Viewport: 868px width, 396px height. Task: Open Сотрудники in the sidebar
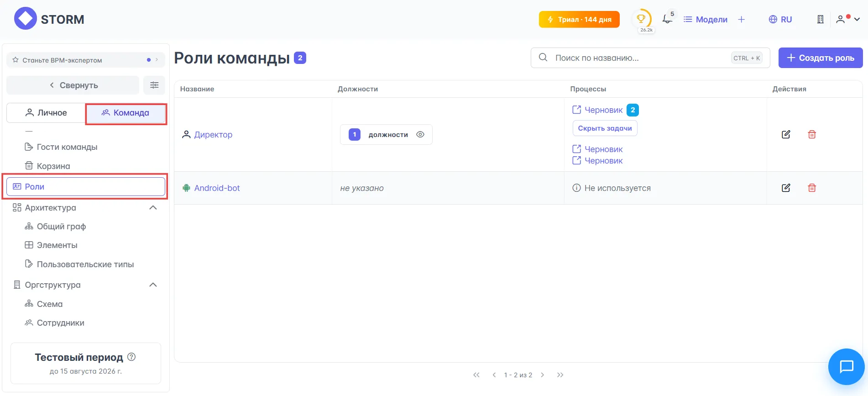(x=60, y=323)
